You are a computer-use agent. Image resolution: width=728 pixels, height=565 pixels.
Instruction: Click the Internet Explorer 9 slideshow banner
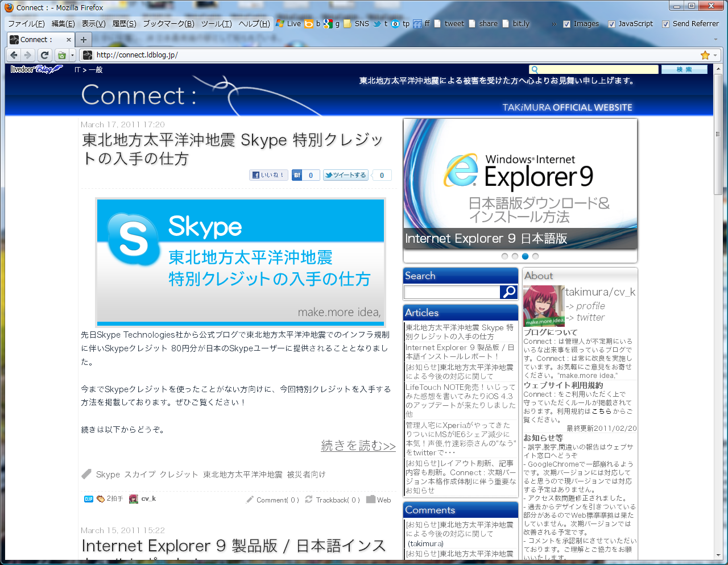click(x=520, y=184)
